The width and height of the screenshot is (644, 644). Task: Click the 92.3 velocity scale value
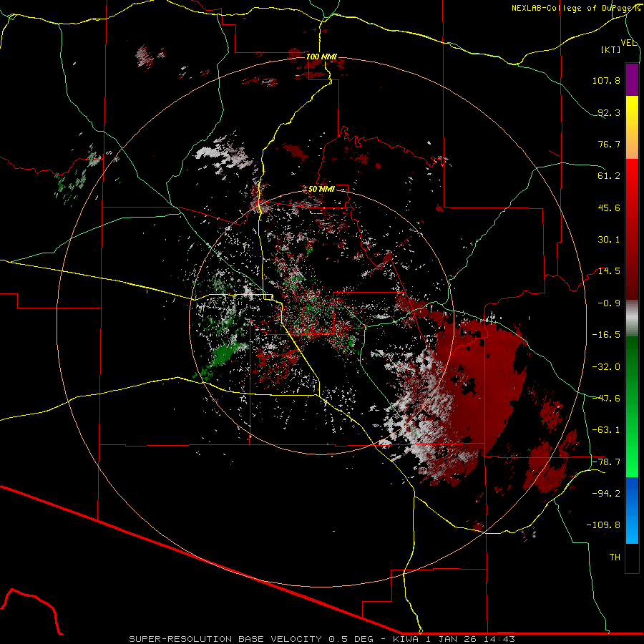point(609,112)
